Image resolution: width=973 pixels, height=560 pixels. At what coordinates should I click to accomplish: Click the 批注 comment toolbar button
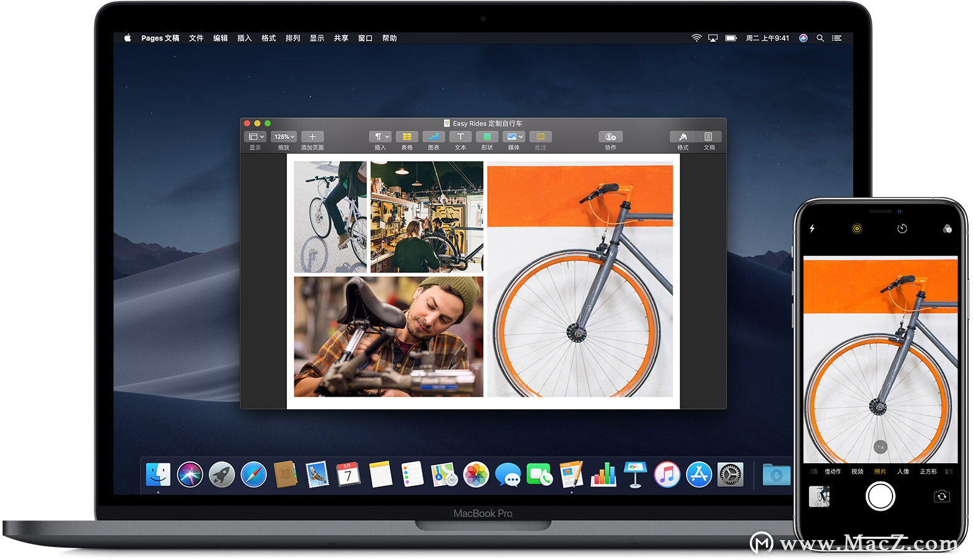(541, 137)
